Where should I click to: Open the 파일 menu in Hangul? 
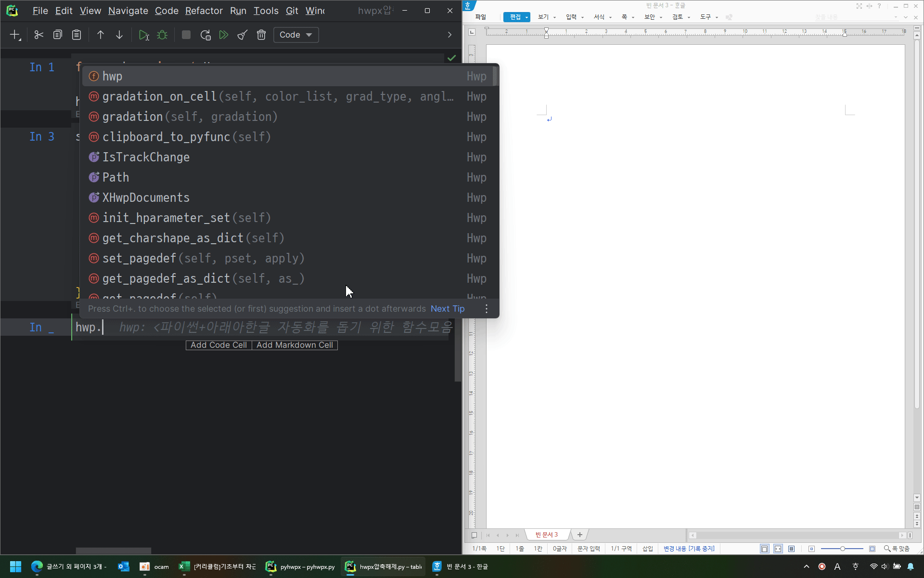[480, 17]
